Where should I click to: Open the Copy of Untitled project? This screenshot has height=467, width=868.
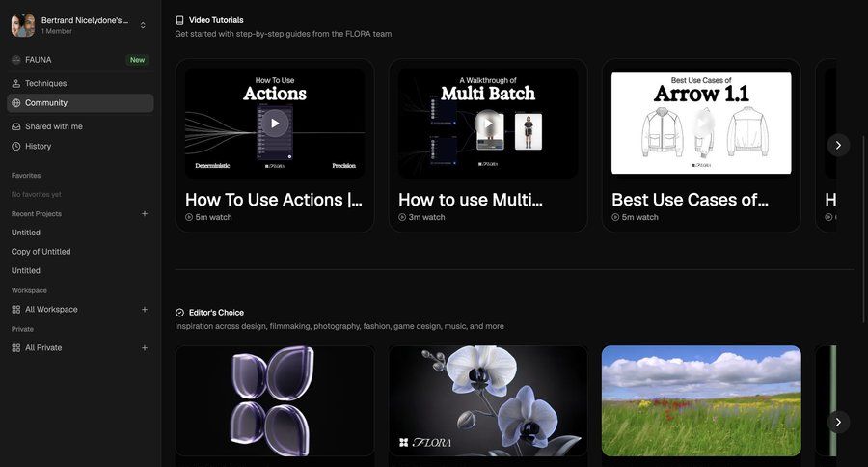click(x=41, y=252)
